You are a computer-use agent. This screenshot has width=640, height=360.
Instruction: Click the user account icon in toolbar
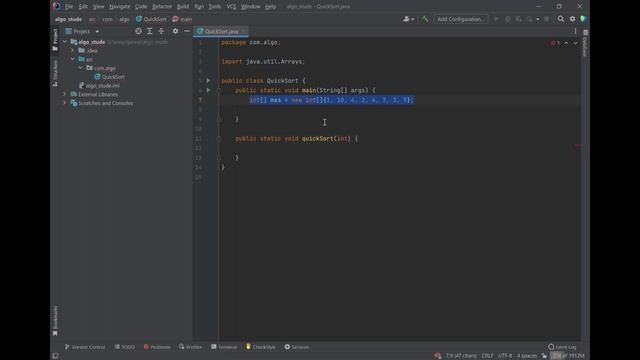(408, 19)
